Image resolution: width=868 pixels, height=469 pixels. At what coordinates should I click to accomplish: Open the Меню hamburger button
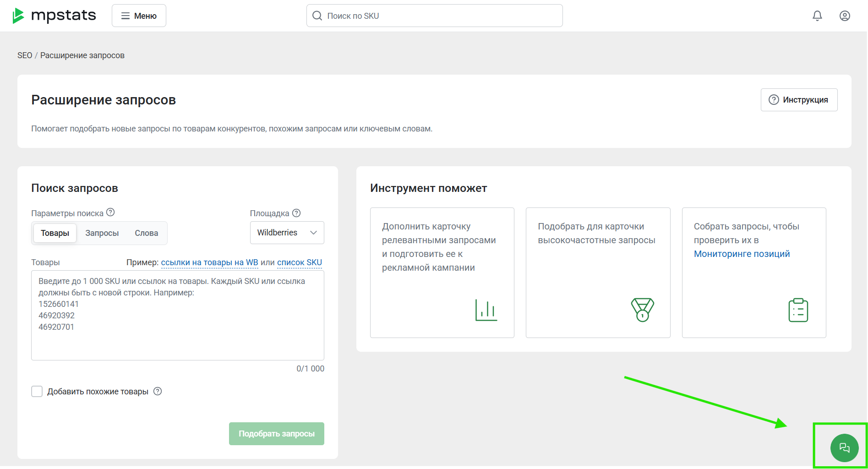[x=139, y=16]
